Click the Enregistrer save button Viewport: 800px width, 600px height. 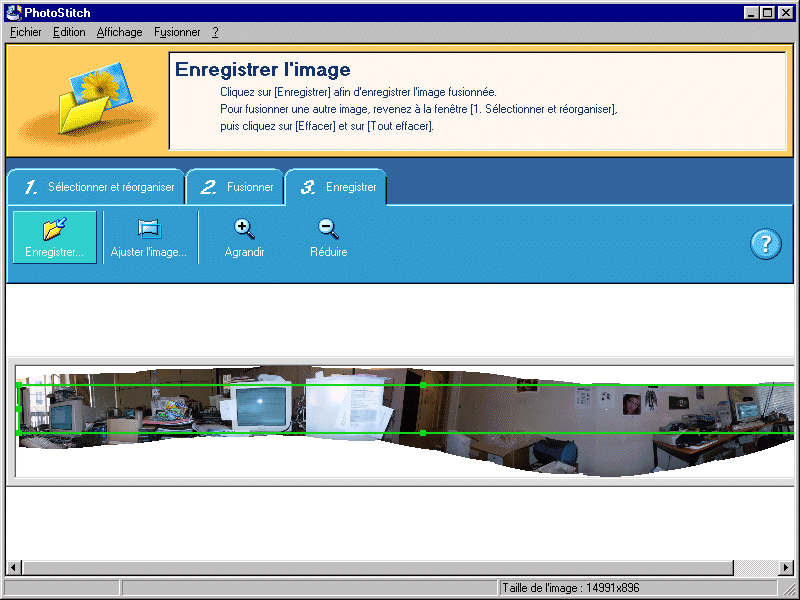coord(55,237)
